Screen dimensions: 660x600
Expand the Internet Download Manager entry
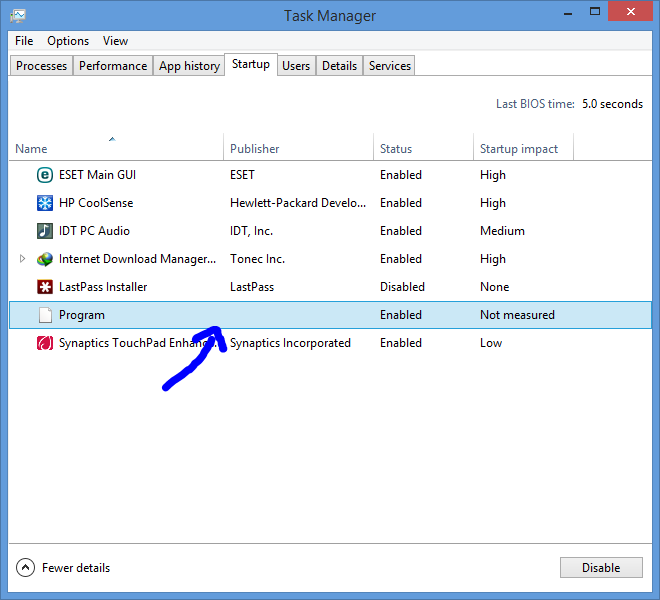coord(22,259)
